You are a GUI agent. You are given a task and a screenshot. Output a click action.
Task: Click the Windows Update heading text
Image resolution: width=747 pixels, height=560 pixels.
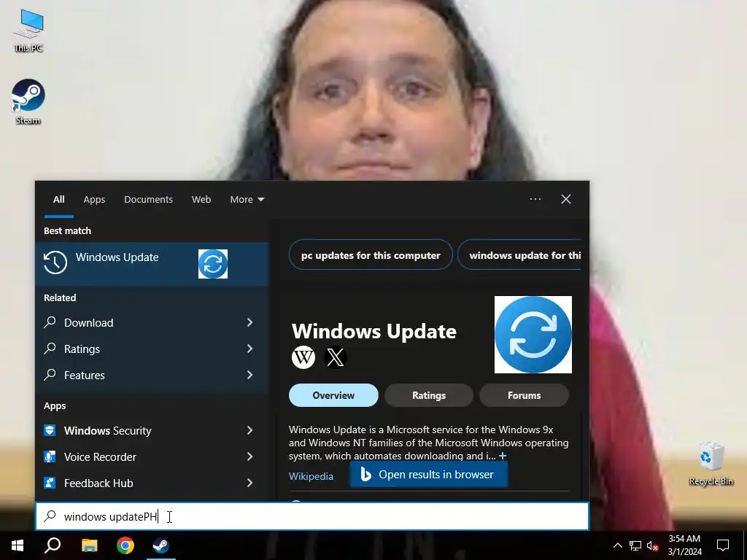[374, 332]
